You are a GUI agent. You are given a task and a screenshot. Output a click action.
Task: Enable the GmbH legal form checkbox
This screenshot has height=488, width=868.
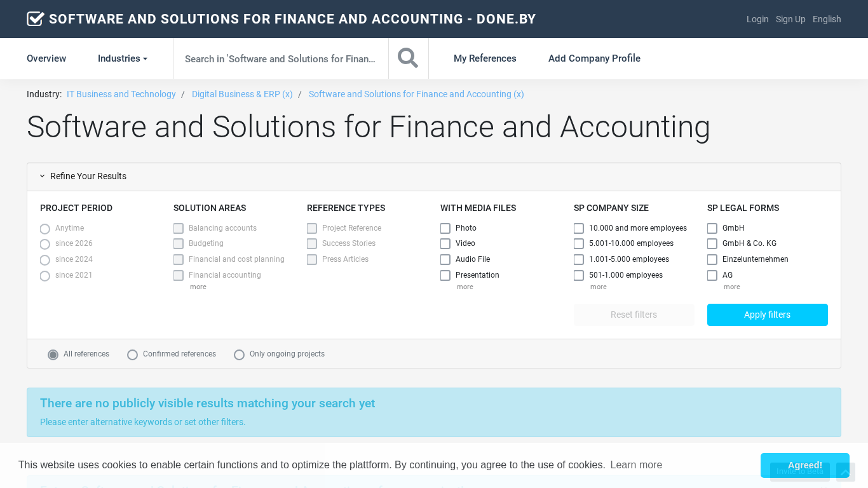pyautogui.click(x=712, y=228)
